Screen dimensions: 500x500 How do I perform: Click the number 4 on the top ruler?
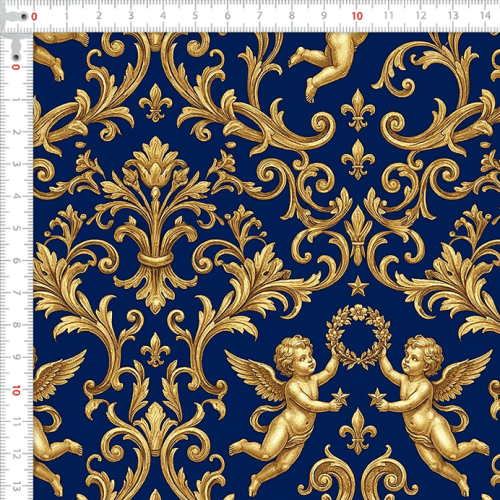pyautogui.click(x=163, y=16)
